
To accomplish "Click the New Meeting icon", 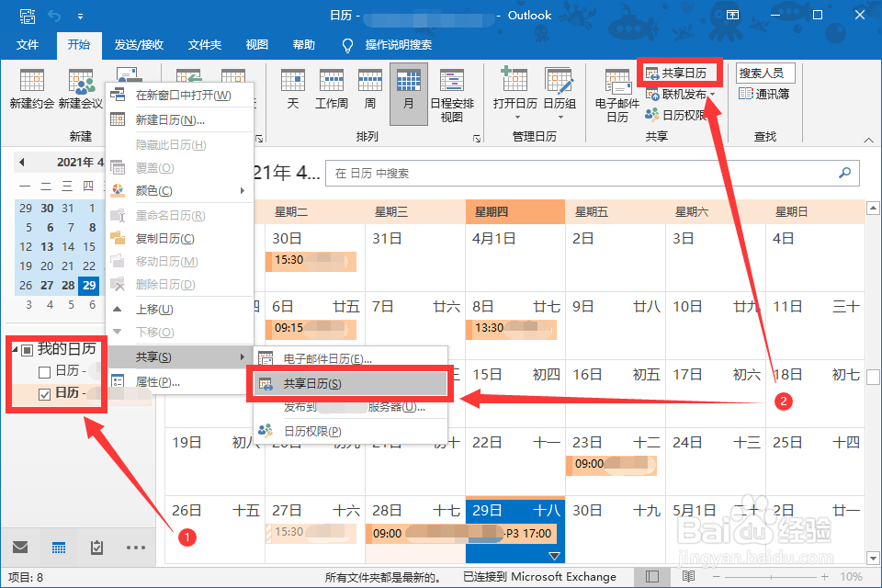I will [x=81, y=81].
